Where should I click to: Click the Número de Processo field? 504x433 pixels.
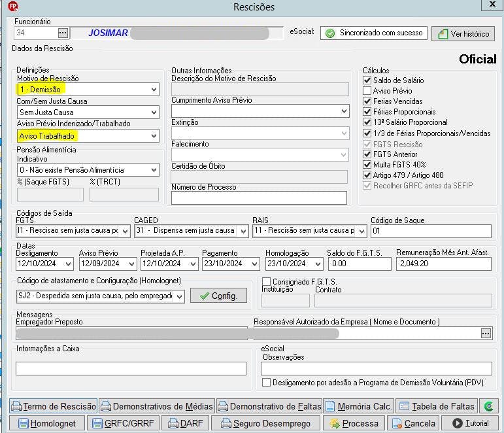click(x=259, y=198)
